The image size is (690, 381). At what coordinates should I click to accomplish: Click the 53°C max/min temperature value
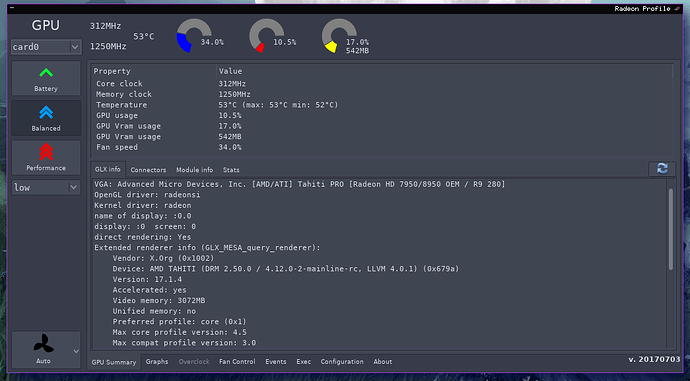278,105
